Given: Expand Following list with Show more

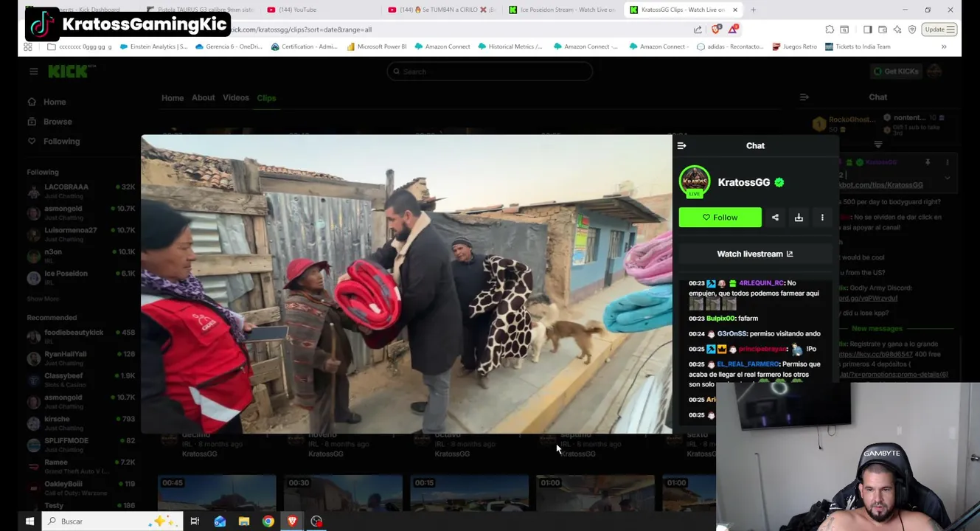Looking at the screenshot, I should [x=43, y=299].
